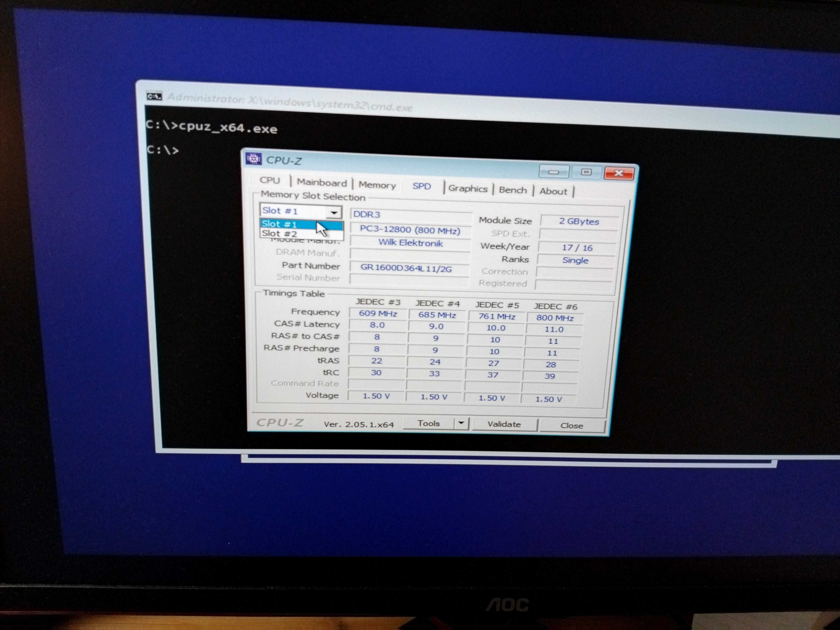The image size is (840, 630).
Task: Click the Tools button
Action: pyautogui.click(x=428, y=423)
